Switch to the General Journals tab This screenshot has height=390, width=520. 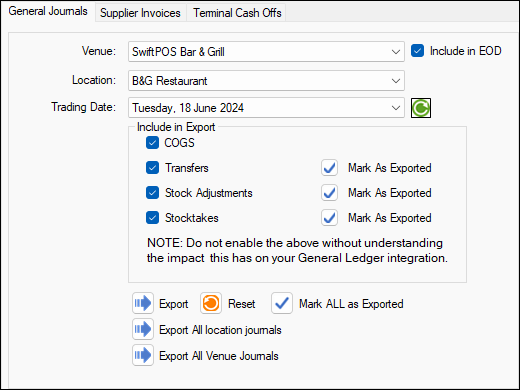[x=48, y=11]
